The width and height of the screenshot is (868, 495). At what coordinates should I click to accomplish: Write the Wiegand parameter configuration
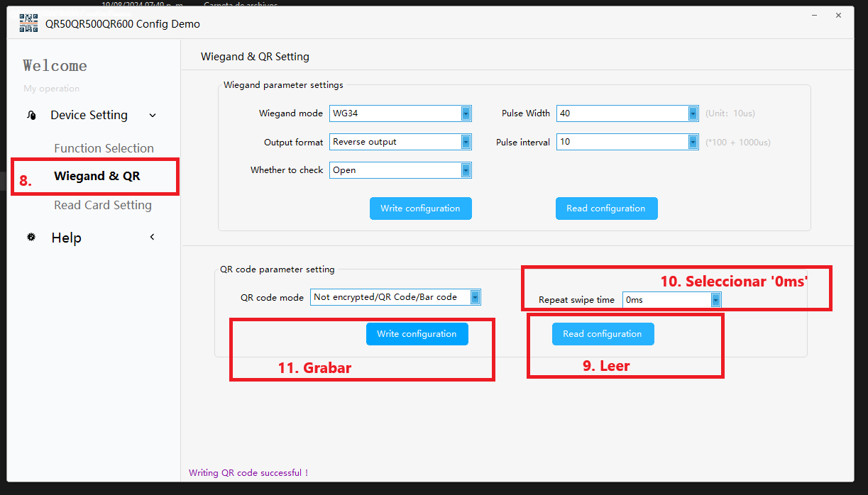click(x=420, y=208)
